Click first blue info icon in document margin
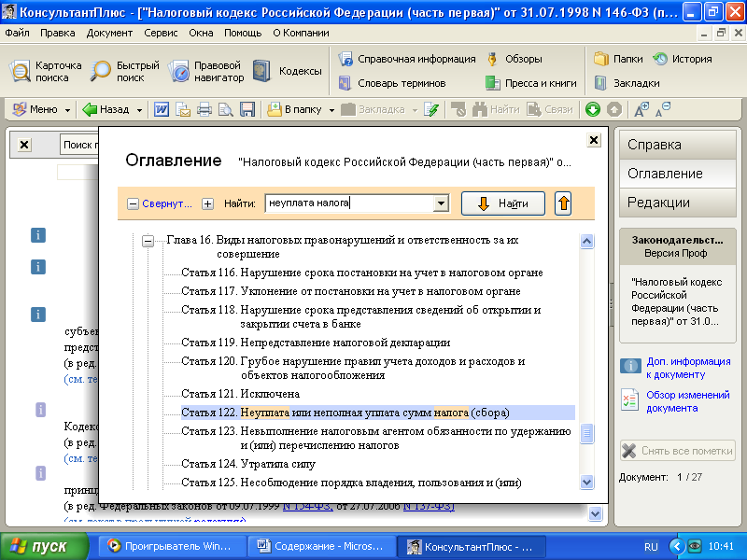This screenshot has width=747, height=560. point(38,235)
